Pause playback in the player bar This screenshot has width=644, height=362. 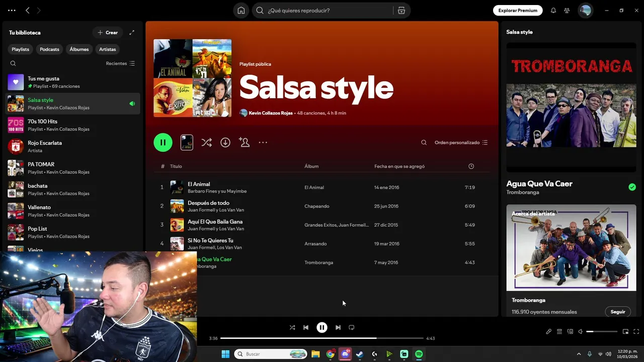322,327
